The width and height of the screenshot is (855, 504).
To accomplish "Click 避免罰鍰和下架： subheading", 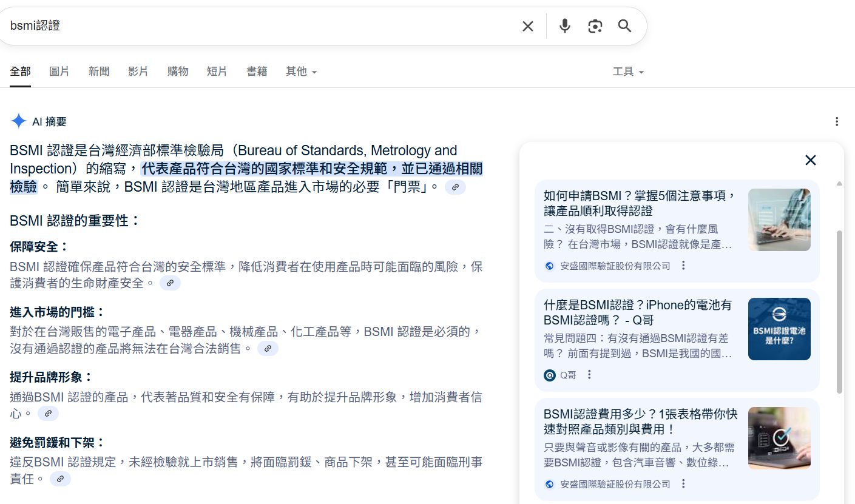I will pos(58,442).
